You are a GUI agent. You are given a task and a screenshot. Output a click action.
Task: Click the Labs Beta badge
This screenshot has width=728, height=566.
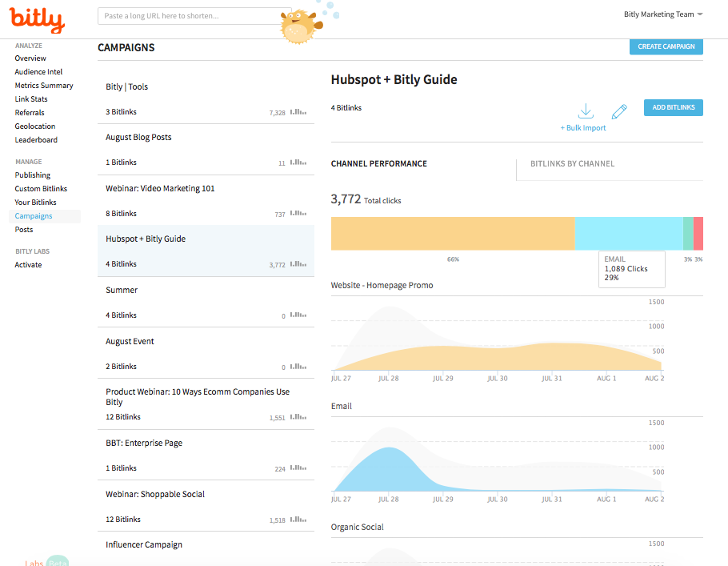pos(47,561)
